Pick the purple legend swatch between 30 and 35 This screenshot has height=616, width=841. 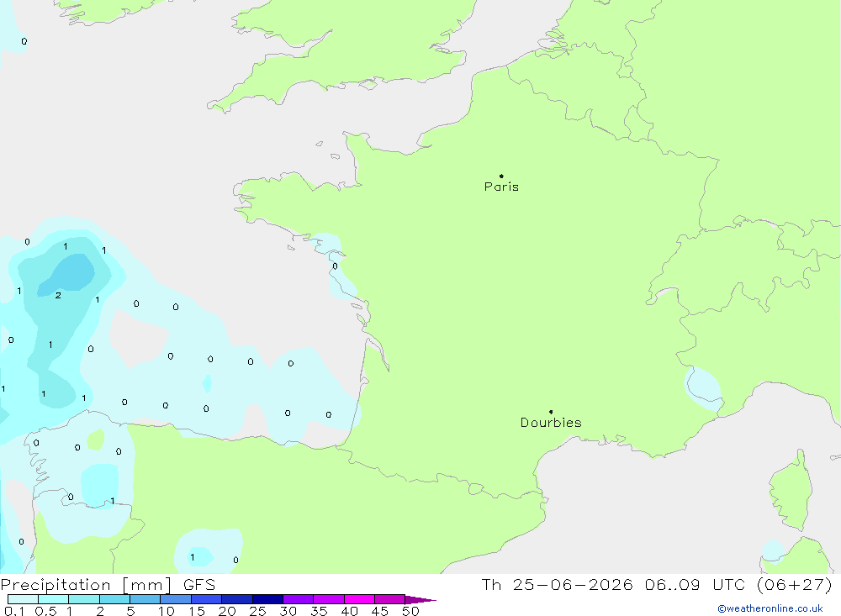[298, 599]
